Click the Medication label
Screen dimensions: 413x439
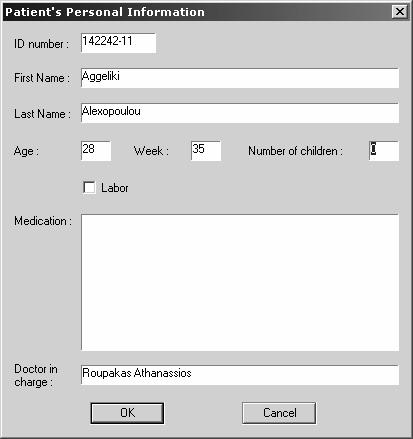(43, 221)
